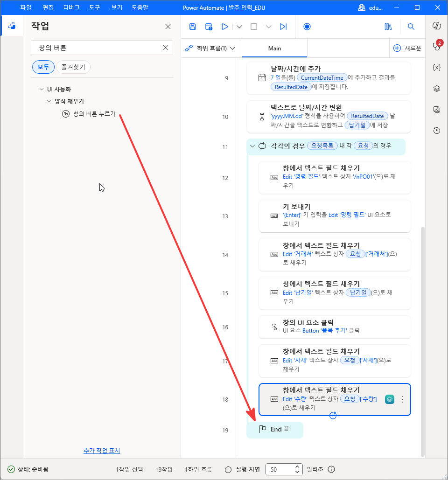The height and width of the screenshot is (480, 448).
Task: Open the stop options dropdown arrow
Action: point(268,27)
